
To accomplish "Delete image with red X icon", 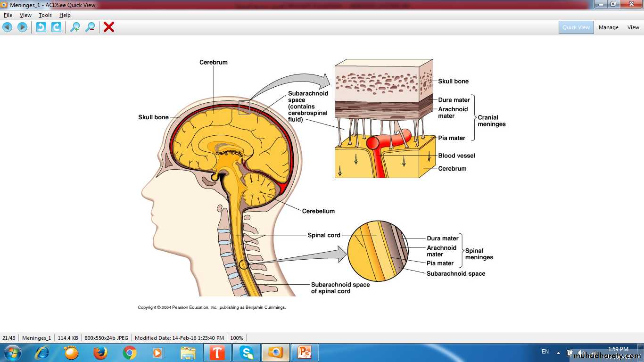I will [109, 27].
